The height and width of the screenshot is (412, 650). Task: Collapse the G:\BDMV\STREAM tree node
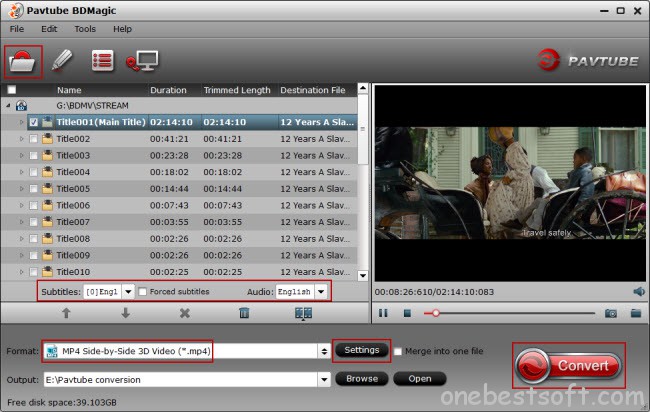[x=8, y=106]
